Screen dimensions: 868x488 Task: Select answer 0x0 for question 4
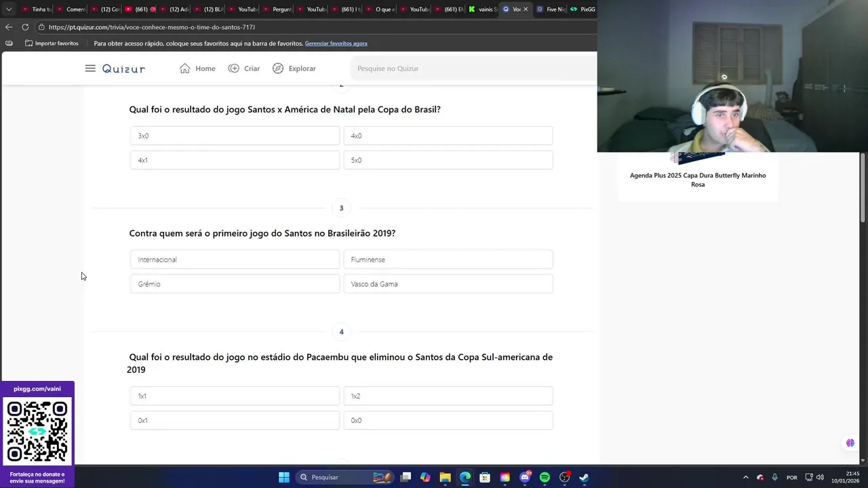(448, 420)
